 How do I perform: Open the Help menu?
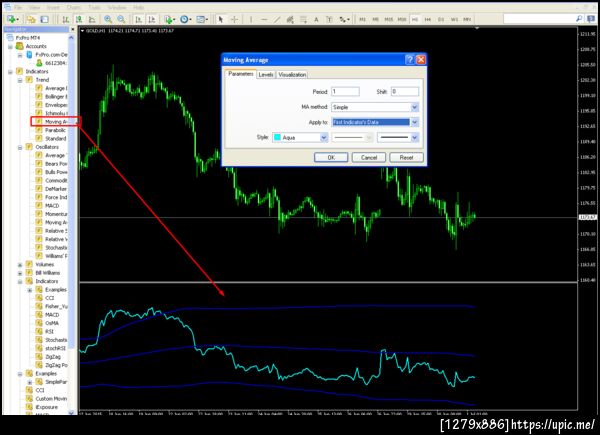pos(139,7)
